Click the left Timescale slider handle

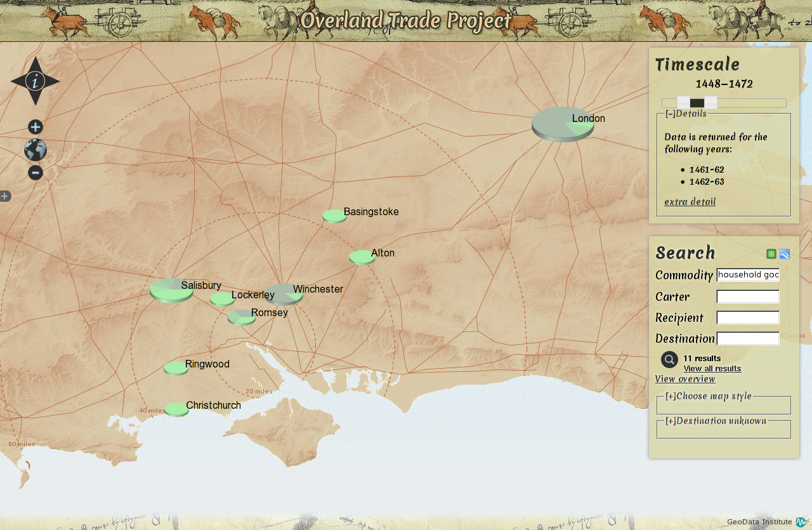coord(683,103)
